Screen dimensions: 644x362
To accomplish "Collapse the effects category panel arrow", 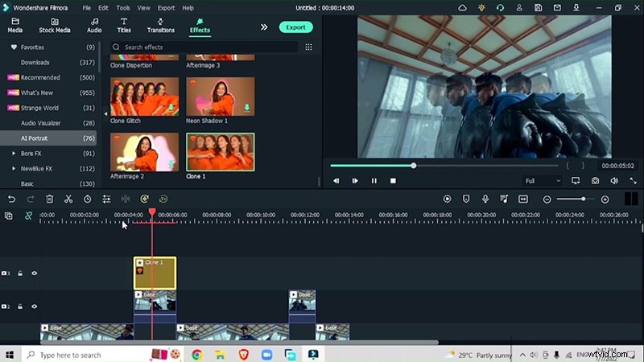I will click(105, 113).
